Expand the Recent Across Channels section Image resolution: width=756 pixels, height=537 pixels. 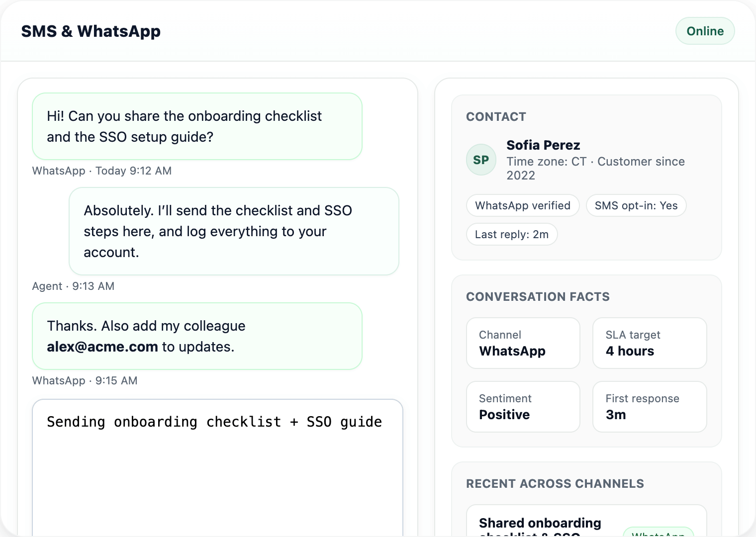[x=555, y=483]
